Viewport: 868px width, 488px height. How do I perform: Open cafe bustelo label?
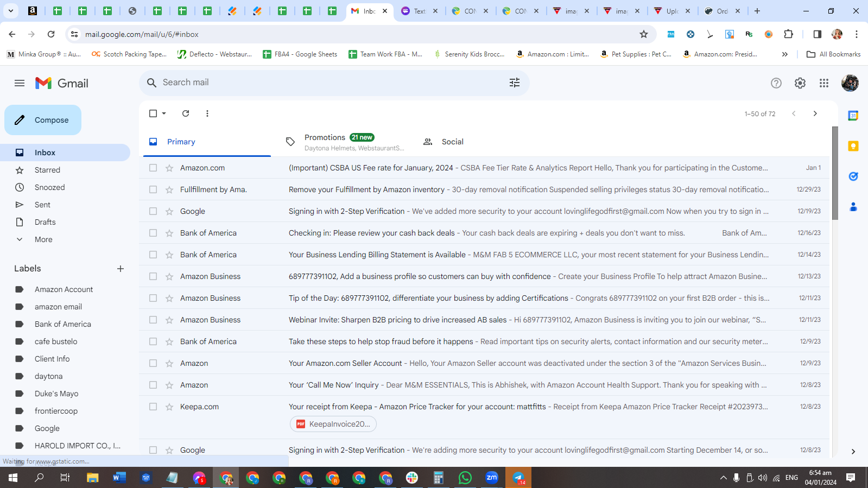coord(56,341)
